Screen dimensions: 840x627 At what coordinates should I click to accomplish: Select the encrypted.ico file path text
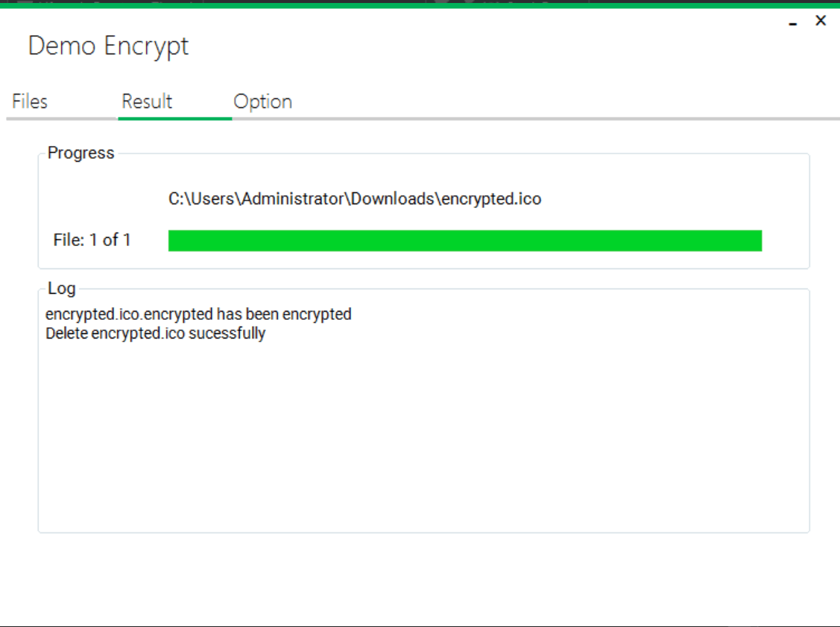click(356, 199)
